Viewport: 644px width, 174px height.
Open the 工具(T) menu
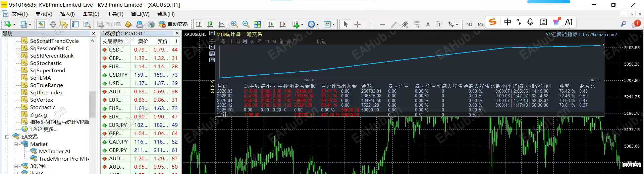tap(115, 14)
